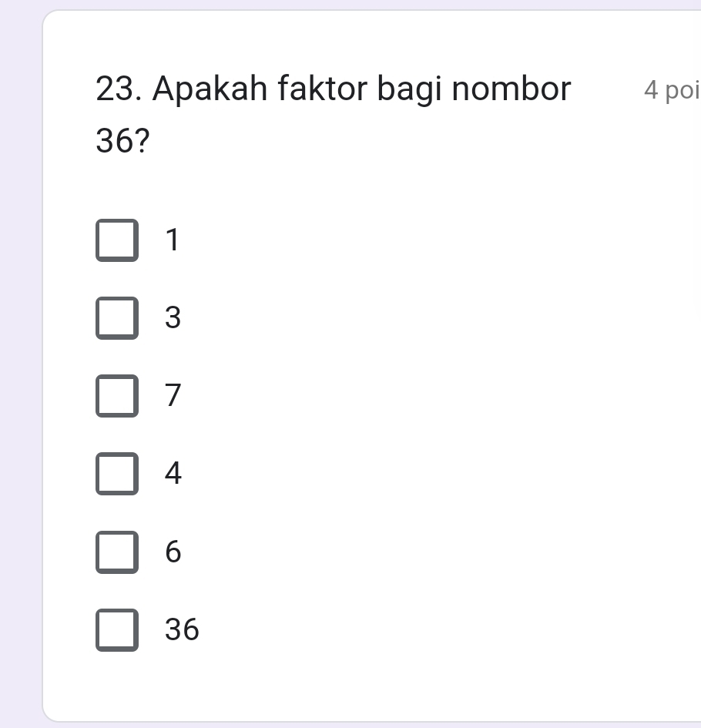Click the 4 points indicator

670,91
